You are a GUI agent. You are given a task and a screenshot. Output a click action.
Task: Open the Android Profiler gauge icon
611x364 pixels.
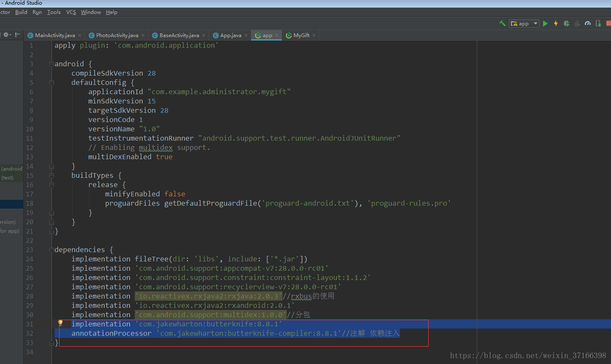(588, 24)
